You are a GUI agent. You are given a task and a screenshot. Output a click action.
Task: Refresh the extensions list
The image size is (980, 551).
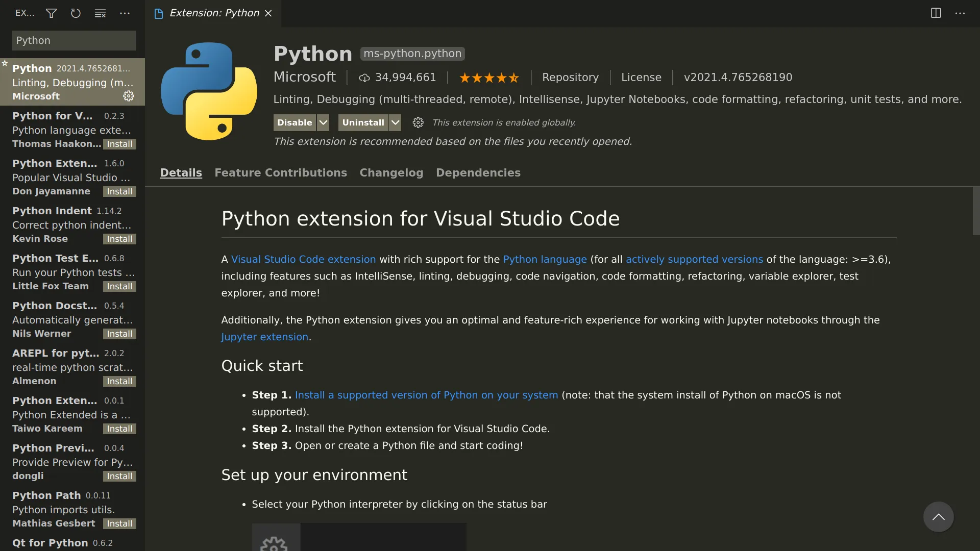click(76, 13)
